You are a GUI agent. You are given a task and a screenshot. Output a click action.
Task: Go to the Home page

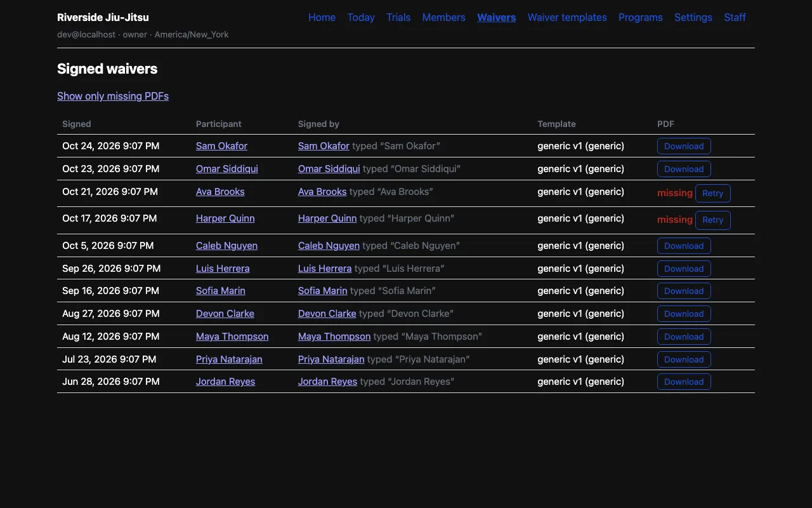322,18
